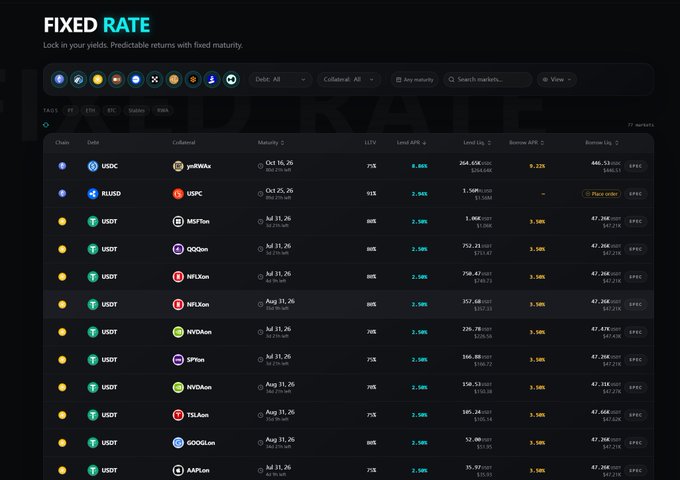Click the ynRWAx collateral token icon
Screen dimensions: 680x480
[x=178, y=166]
